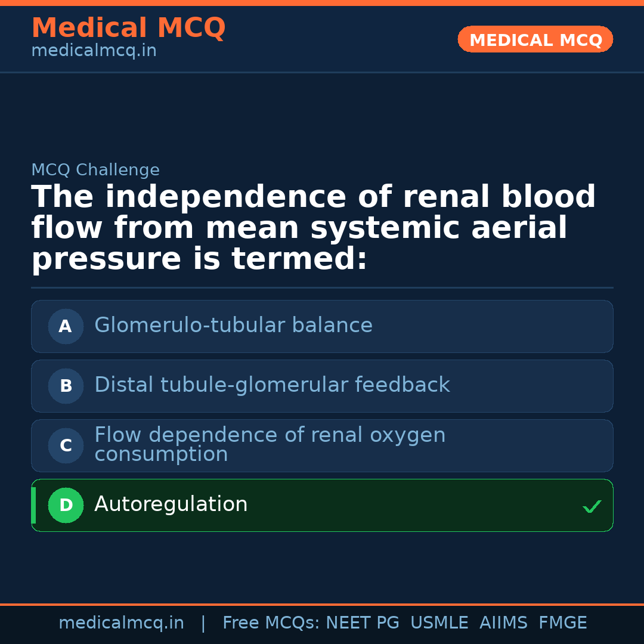Viewport: 644px width, 644px height.
Task: Select the Autoregulation answer
Action: (x=171, y=504)
